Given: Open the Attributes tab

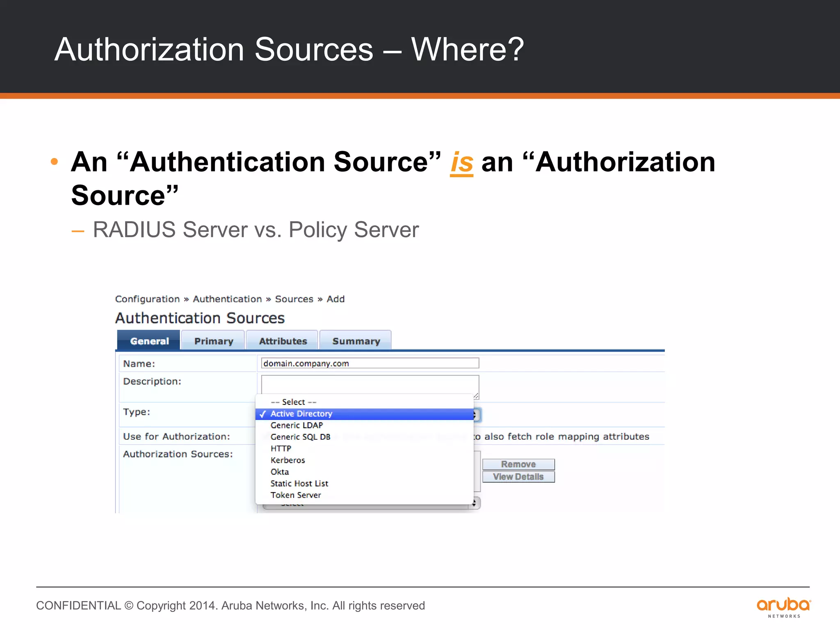Looking at the screenshot, I should (x=283, y=340).
